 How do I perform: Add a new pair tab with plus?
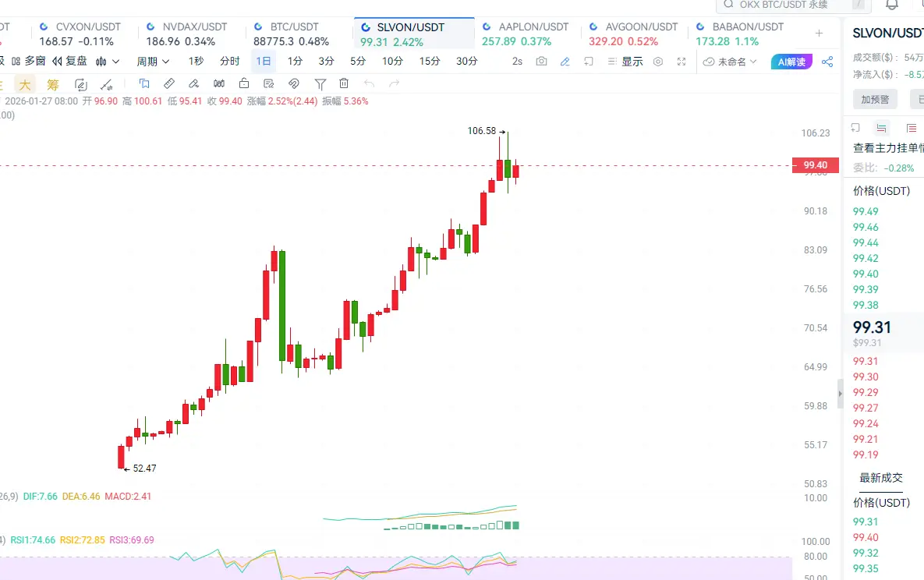[x=819, y=33]
